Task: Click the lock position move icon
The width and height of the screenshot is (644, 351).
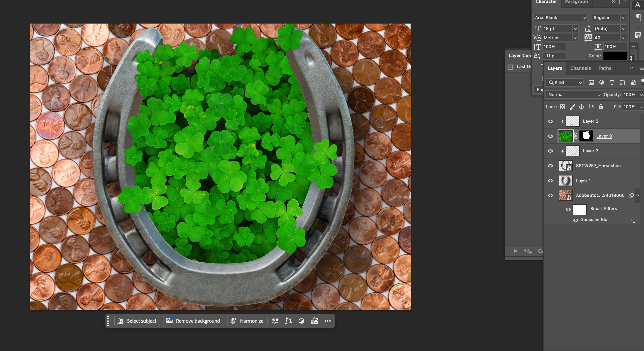Action: pyautogui.click(x=581, y=107)
